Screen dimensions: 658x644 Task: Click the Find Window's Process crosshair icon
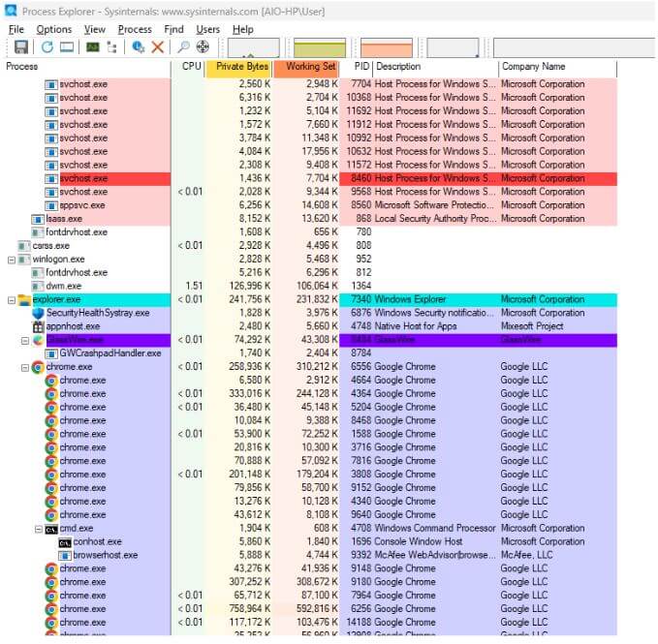click(203, 46)
